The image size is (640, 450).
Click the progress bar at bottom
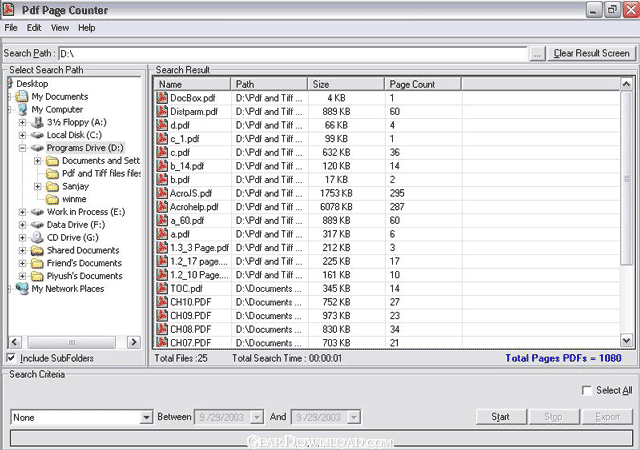point(321,439)
